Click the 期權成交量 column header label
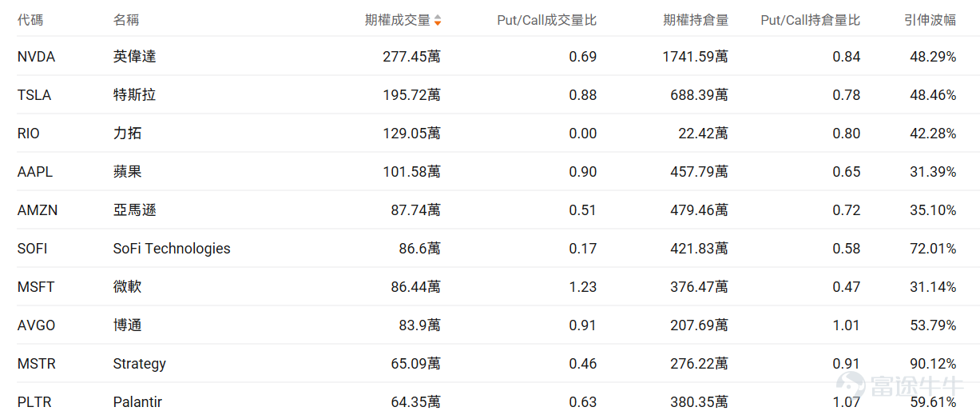This screenshot has height=415, width=980. point(398,20)
